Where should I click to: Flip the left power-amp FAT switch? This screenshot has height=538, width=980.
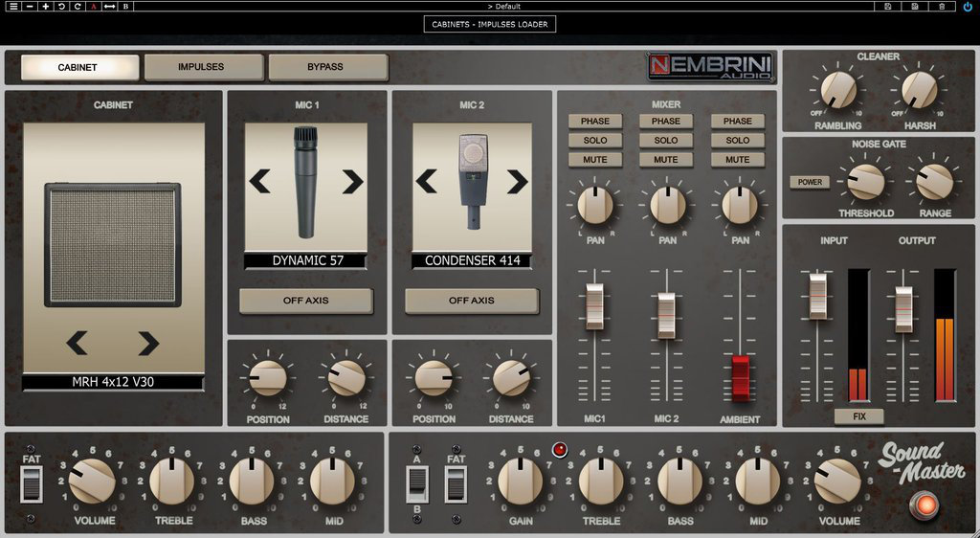pos(32,484)
